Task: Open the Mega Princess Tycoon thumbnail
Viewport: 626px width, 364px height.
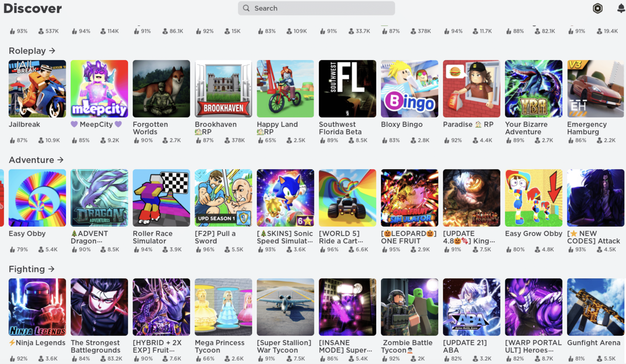Action: (x=224, y=307)
